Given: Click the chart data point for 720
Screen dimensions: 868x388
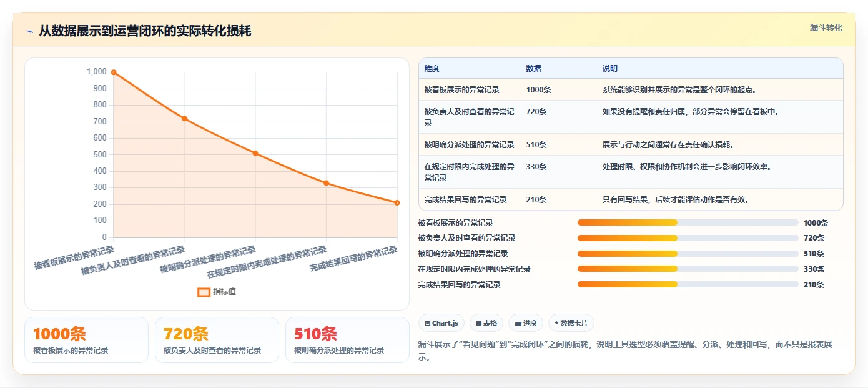Looking at the screenshot, I should click(x=184, y=118).
